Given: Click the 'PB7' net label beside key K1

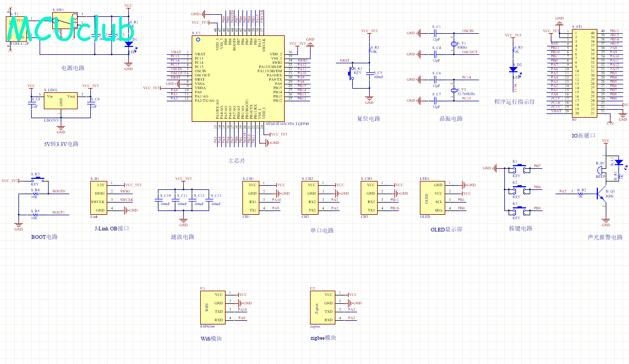Looking at the screenshot, I should click(537, 166).
